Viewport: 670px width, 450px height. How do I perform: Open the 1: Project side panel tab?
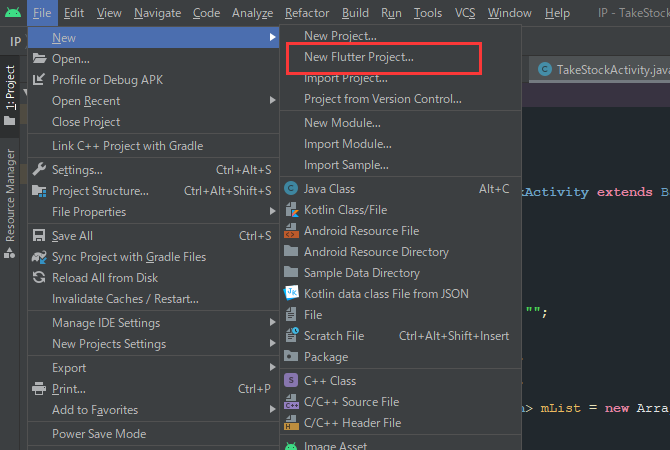click(x=10, y=95)
